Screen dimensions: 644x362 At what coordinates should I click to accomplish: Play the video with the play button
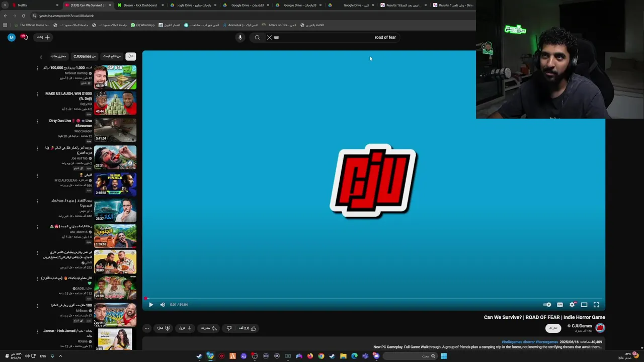(151, 305)
